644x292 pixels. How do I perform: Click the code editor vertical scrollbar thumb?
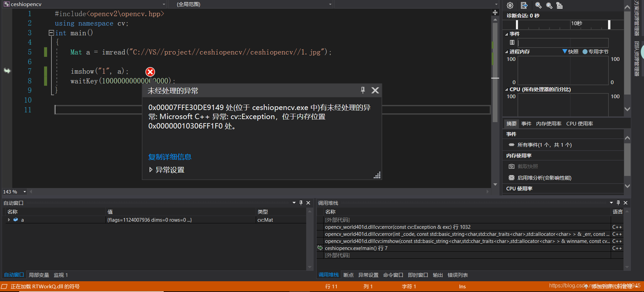click(495, 72)
